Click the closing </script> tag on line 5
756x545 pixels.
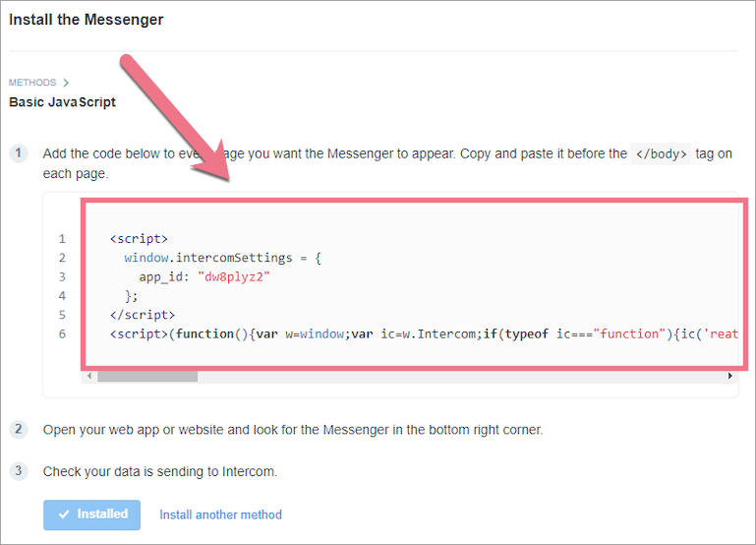click(x=143, y=315)
